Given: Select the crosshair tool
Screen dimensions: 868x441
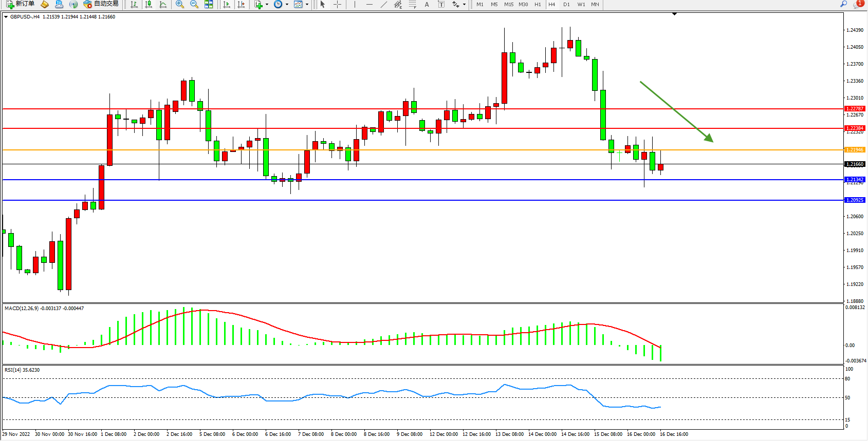Looking at the screenshot, I should 337,5.
